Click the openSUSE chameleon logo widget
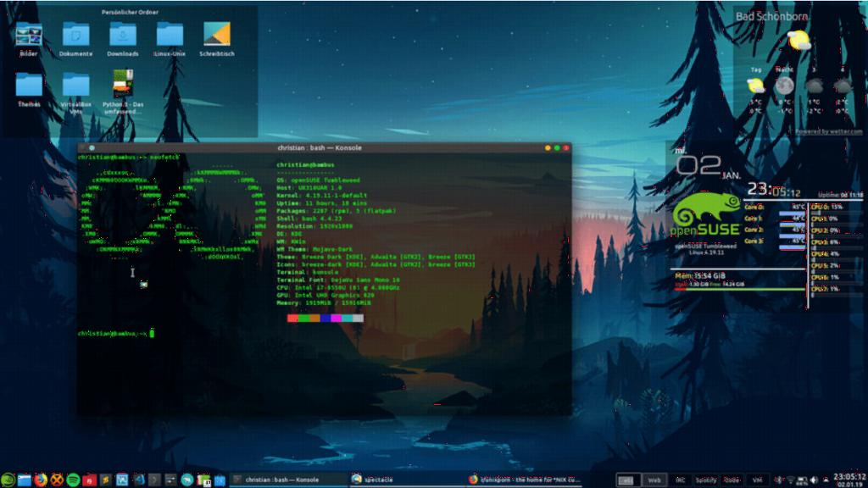Screen dimensions: 868x488 tap(706, 214)
